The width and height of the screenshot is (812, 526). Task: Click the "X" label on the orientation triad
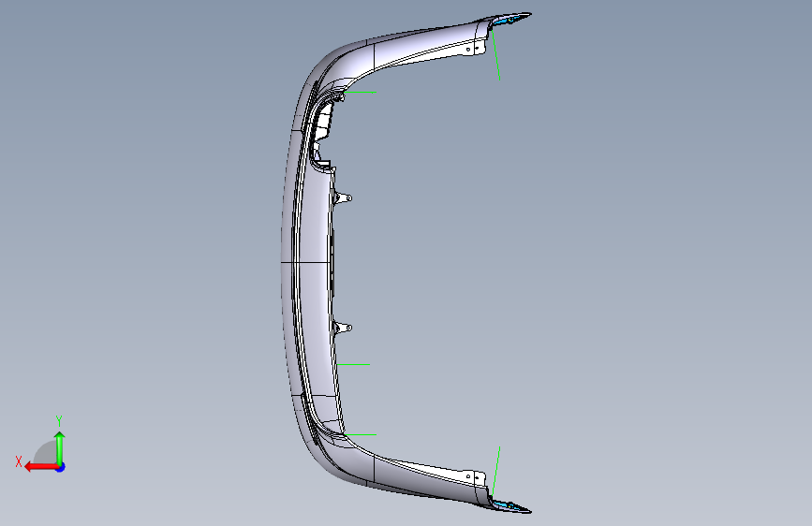[x=19, y=461]
